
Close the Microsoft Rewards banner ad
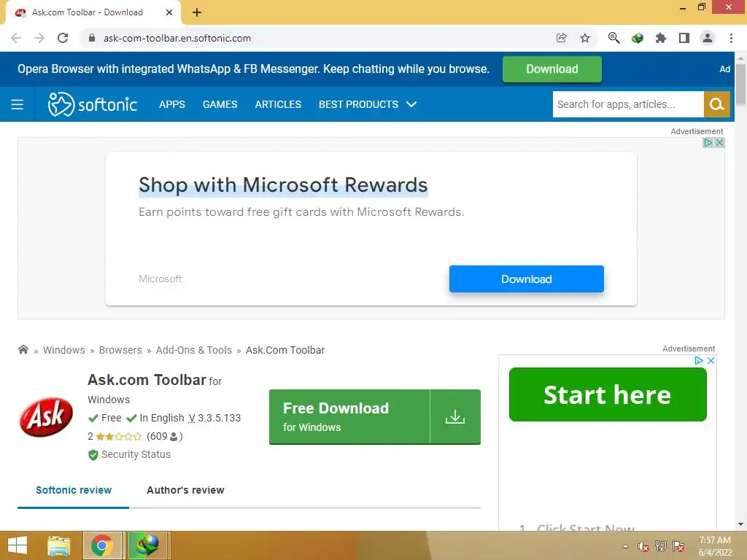coord(719,142)
